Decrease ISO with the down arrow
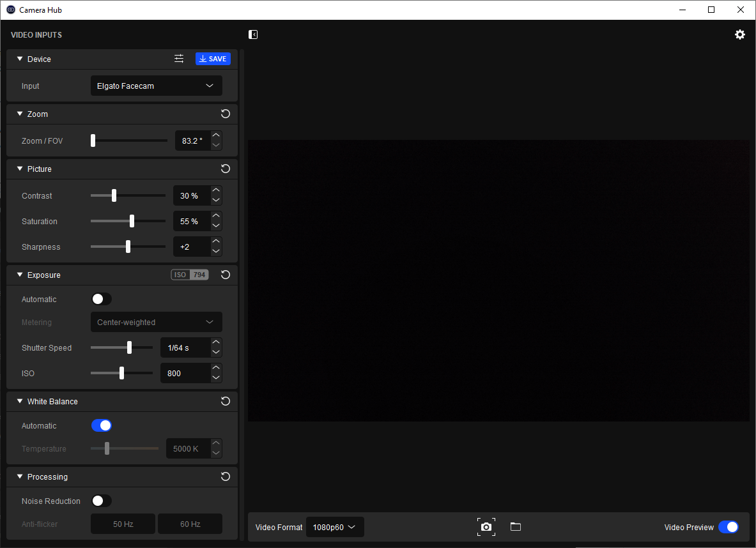This screenshot has height=548, width=756. point(216,378)
